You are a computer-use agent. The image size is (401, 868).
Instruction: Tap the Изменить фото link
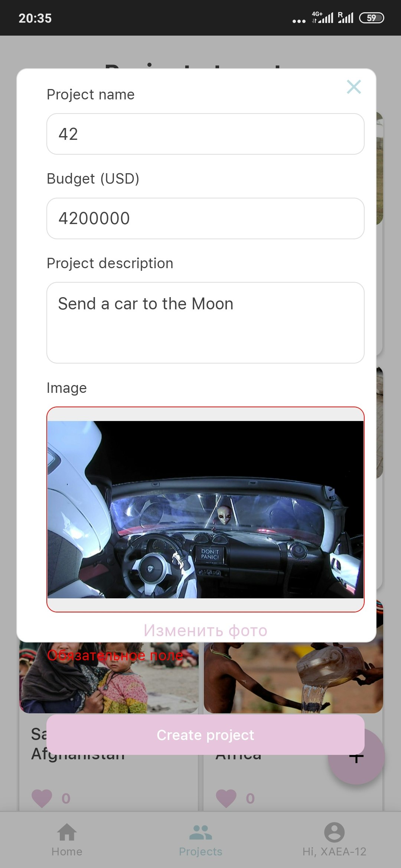click(x=205, y=631)
